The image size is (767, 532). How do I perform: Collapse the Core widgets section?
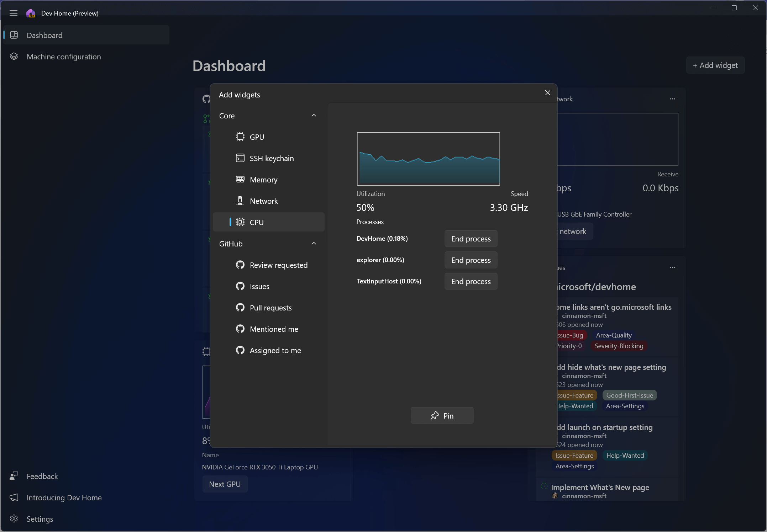tap(314, 115)
